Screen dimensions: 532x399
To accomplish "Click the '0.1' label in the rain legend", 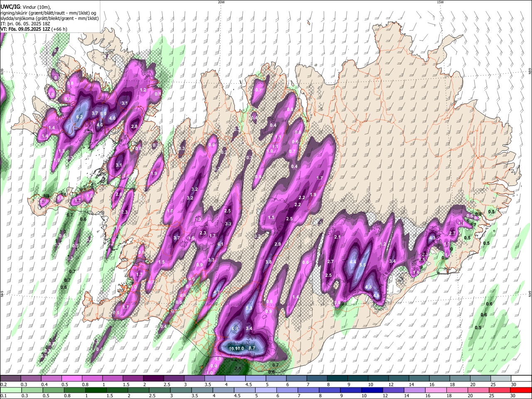I will (x=4, y=396).
